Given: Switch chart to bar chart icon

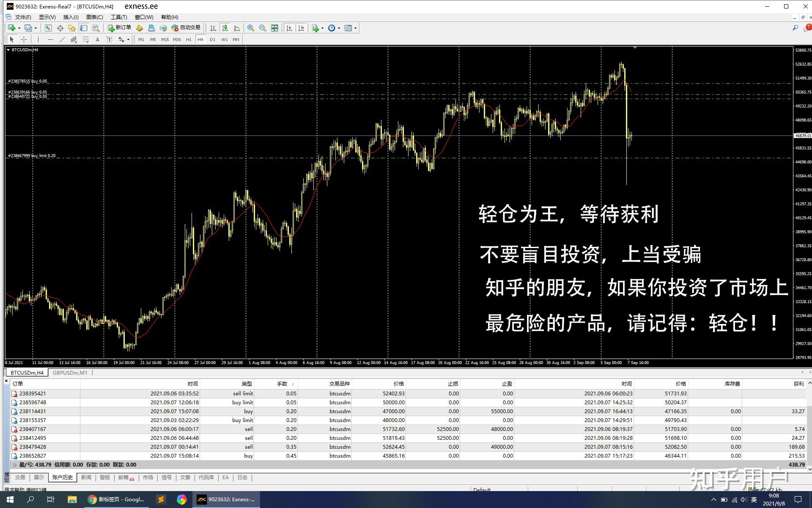Looking at the screenshot, I should point(213,28).
